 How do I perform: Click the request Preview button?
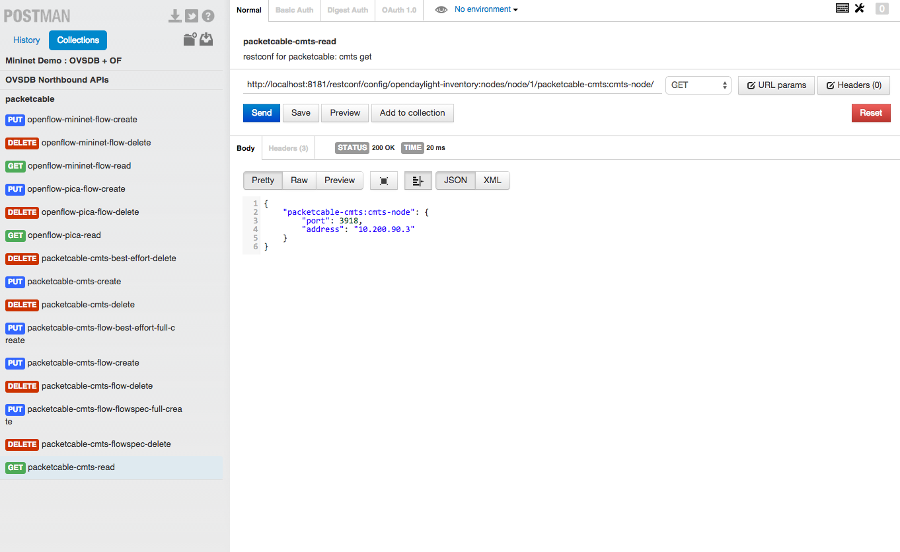(345, 113)
